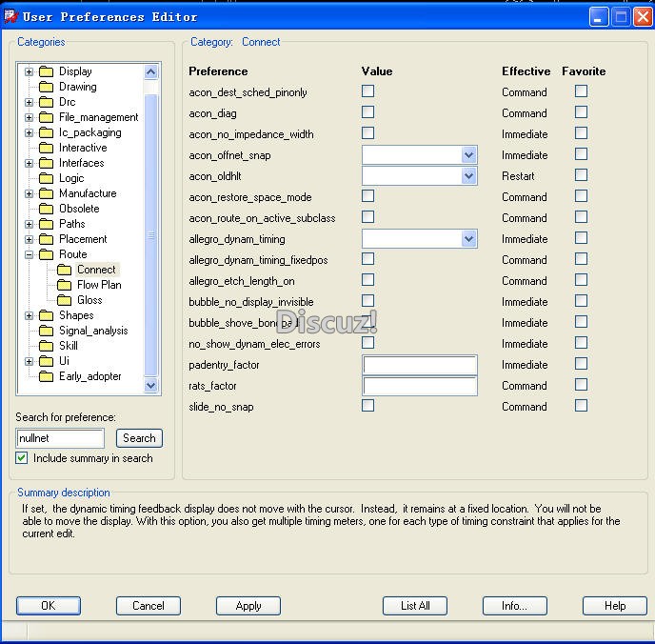Click the User Preferences Editor title icon
The width and height of the screenshot is (655, 644).
tap(10, 17)
